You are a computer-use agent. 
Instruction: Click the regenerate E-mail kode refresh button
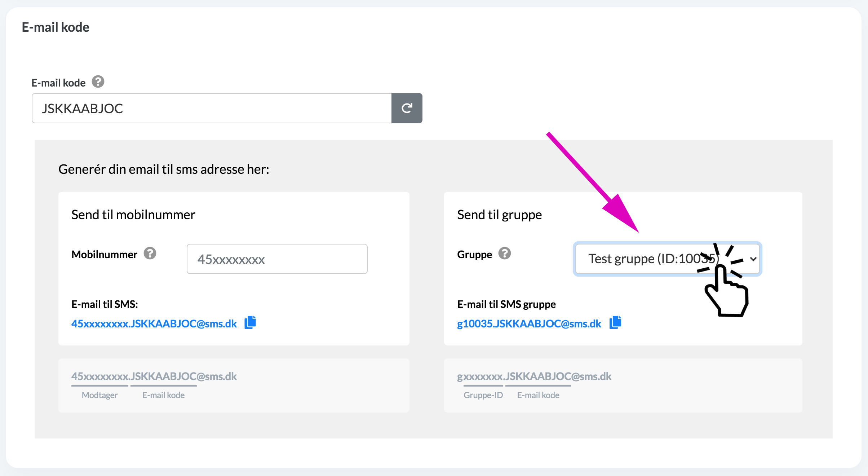407,108
